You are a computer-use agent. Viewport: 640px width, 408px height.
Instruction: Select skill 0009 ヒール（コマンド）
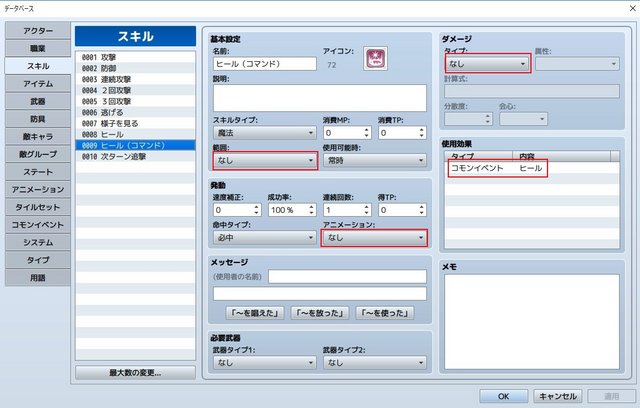coord(135,145)
